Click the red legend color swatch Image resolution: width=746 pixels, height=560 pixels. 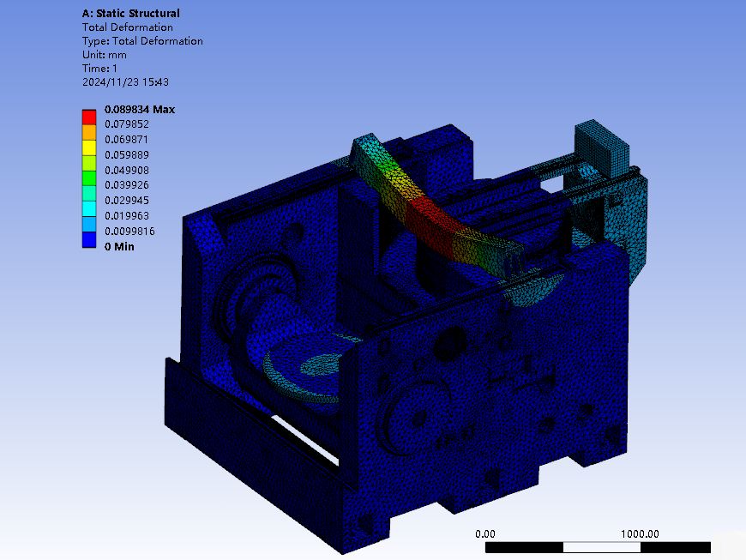pos(89,117)
